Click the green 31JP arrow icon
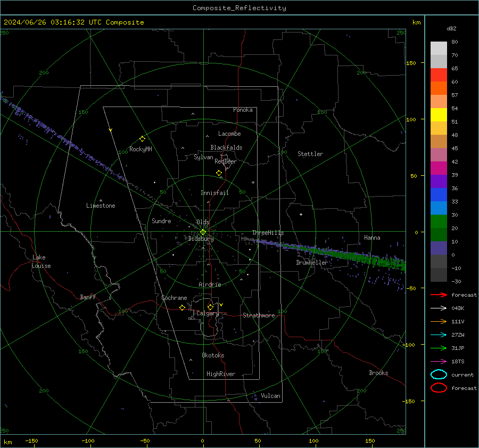 (439, 348)
